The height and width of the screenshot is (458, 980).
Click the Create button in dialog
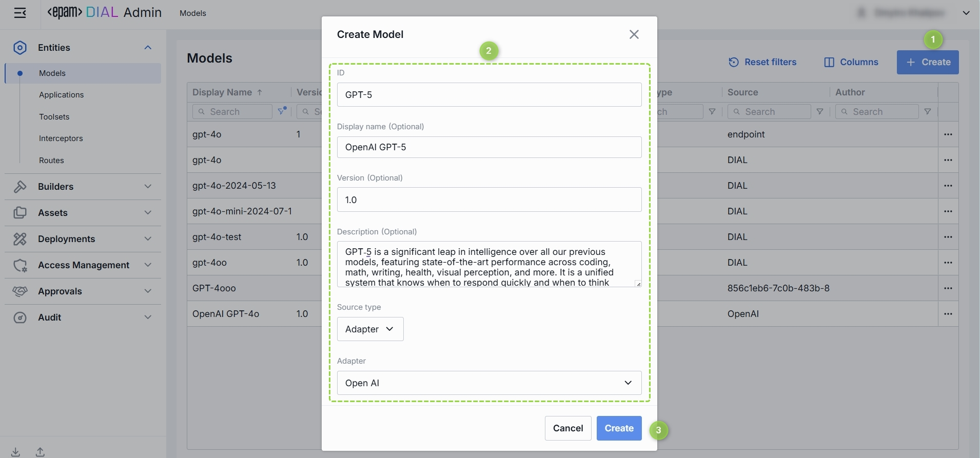[619, 428]
